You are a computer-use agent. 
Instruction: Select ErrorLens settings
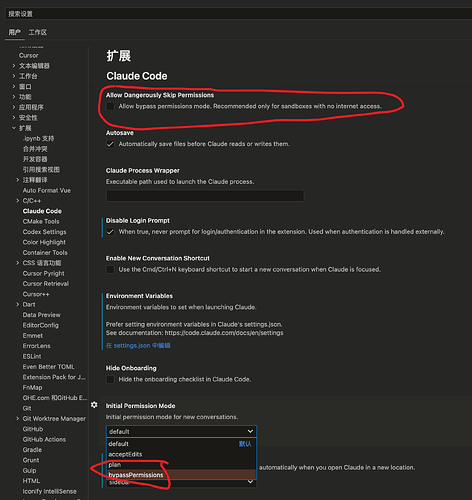point(37,346)
